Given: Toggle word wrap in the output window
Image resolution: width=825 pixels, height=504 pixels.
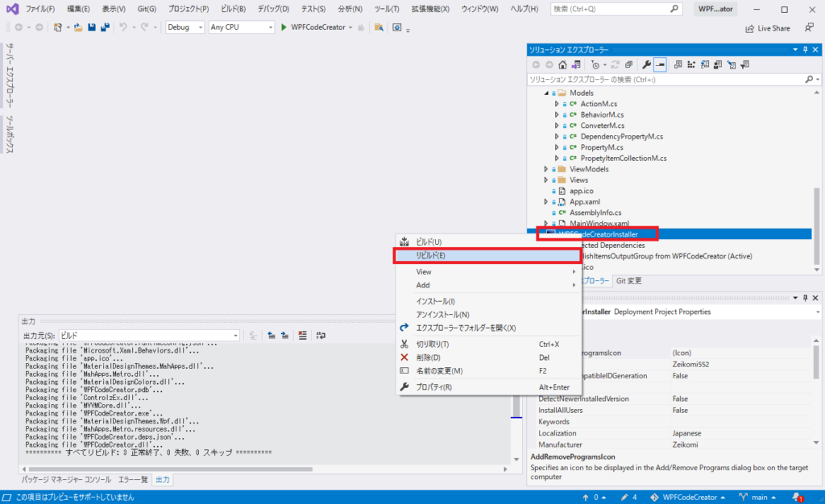Looking at the screenshot, I should (x=321, y=335).
